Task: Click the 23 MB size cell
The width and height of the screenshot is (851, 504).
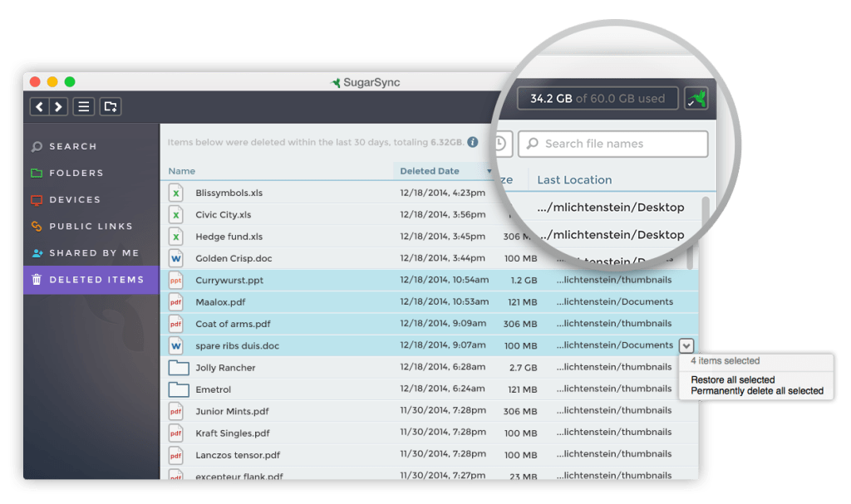Action: coord(524,477)
